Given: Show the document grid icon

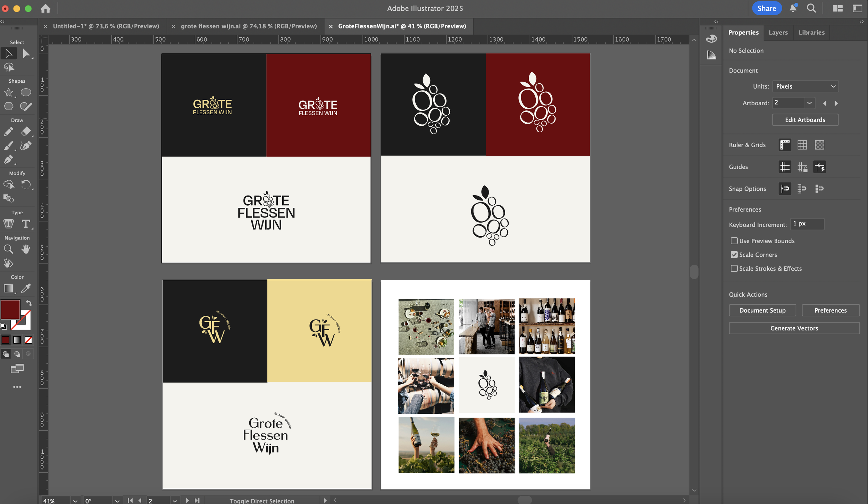Looking at the screenshot, I should pos(802,145).
